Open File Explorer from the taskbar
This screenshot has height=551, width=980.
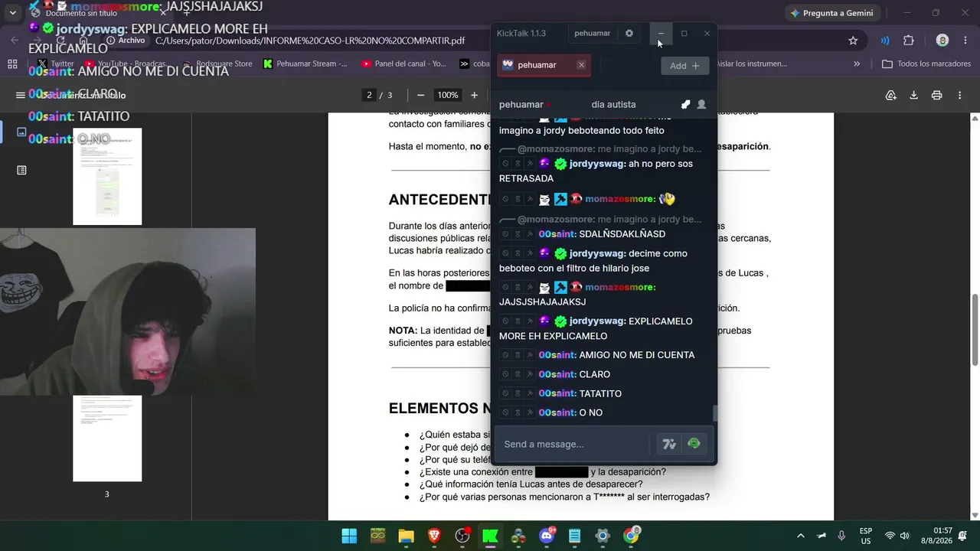(x=406, y=536)
